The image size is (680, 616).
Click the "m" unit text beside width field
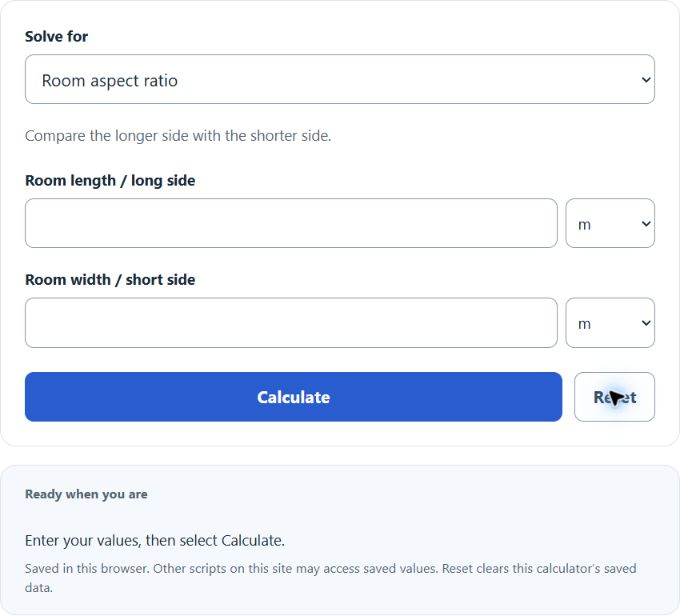point(584,324)
